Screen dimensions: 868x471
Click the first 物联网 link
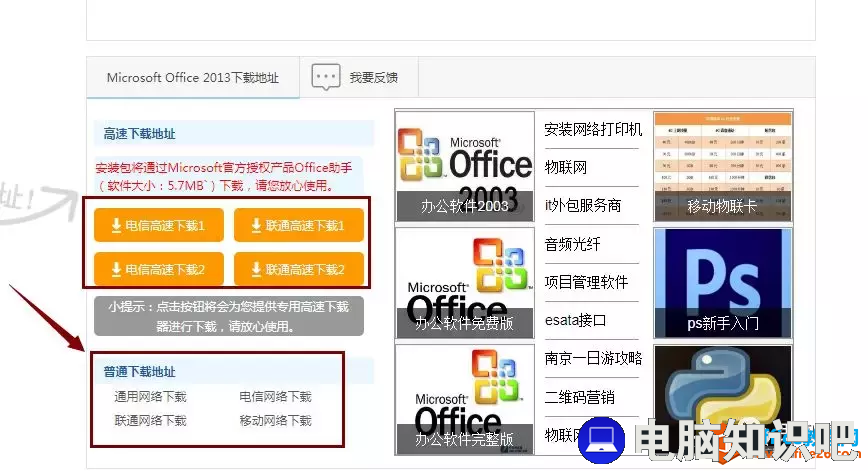pyautogui.click(x=566, y=168)
